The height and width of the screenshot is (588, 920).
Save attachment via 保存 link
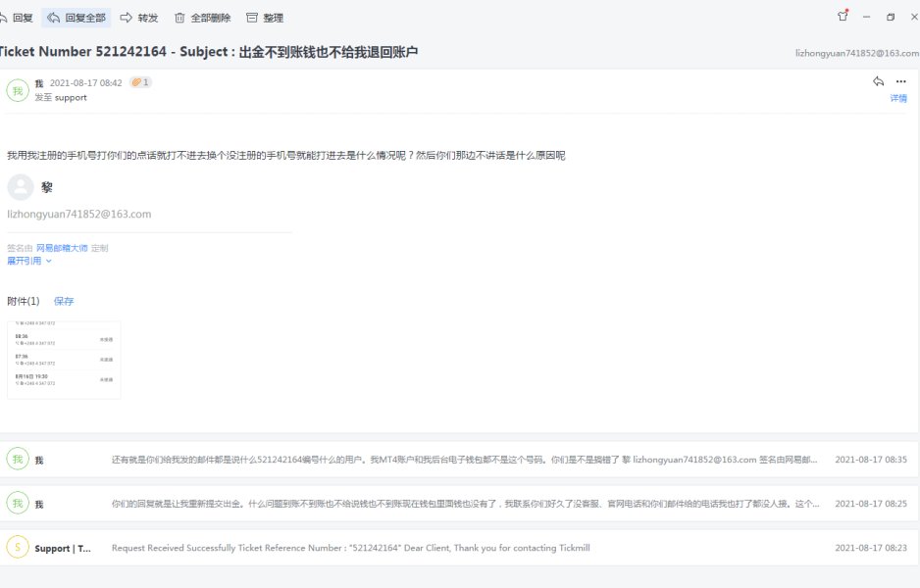(64, 301)
